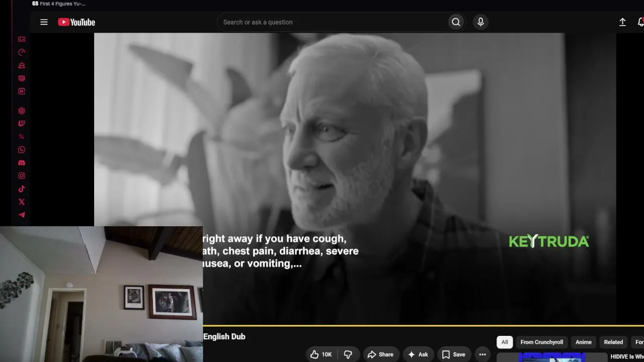Viewport: 644px width, 362px height.
Task: Open the striped screen icon in sidebar
Action: point(22,78)
